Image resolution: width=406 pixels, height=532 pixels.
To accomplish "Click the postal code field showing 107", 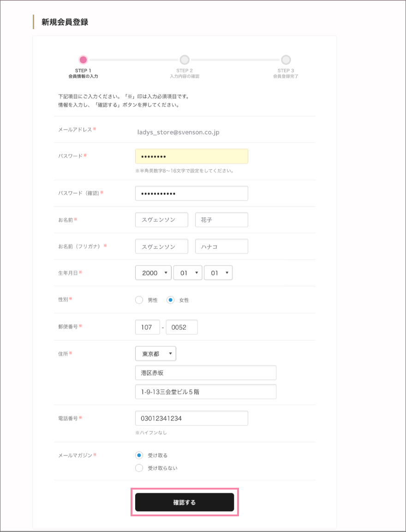I will coord(147,327).
